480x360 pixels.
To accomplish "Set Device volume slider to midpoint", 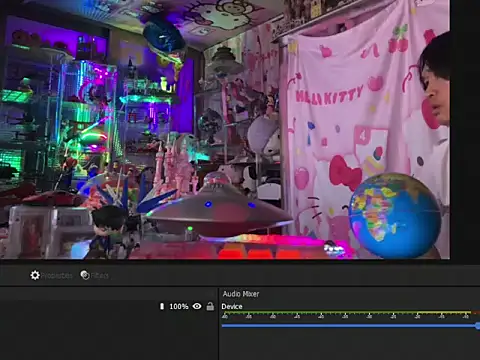I will click(x=349, y=326).
